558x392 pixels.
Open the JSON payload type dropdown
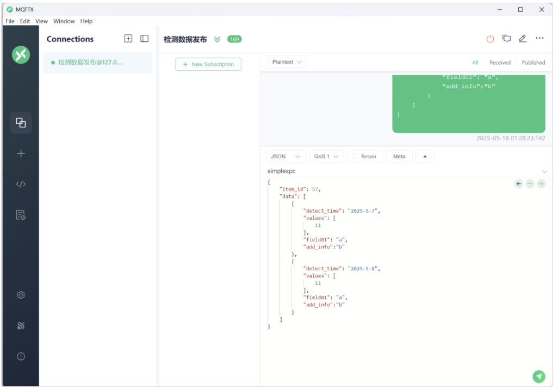[x=285, y=157]
